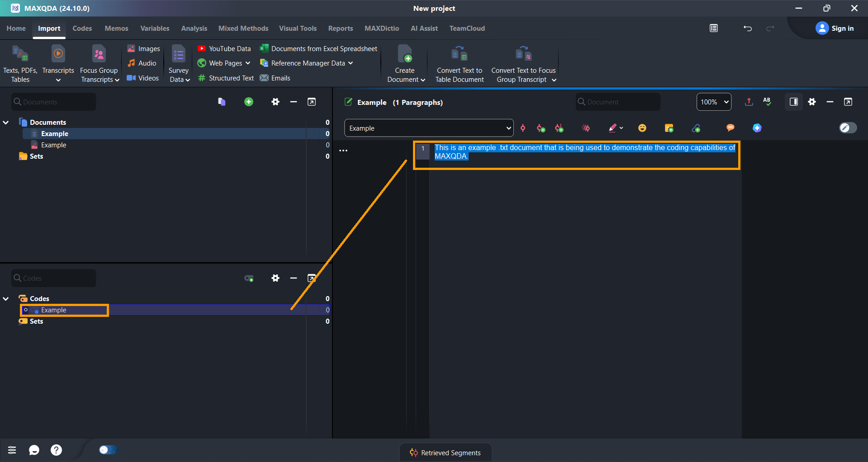Click the AI Assist sparkle icon in document toolbar
Viewport: 868px width, 462px height.
(x=757, y=128)
